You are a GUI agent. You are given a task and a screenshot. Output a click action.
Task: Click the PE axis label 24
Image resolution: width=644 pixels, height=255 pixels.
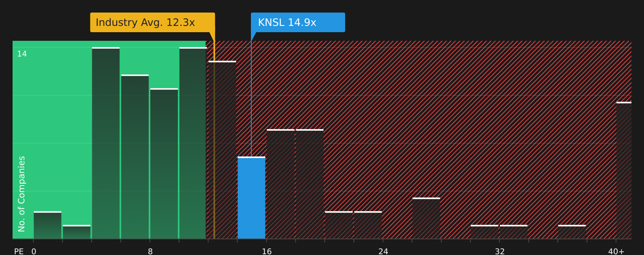[383, 251]
